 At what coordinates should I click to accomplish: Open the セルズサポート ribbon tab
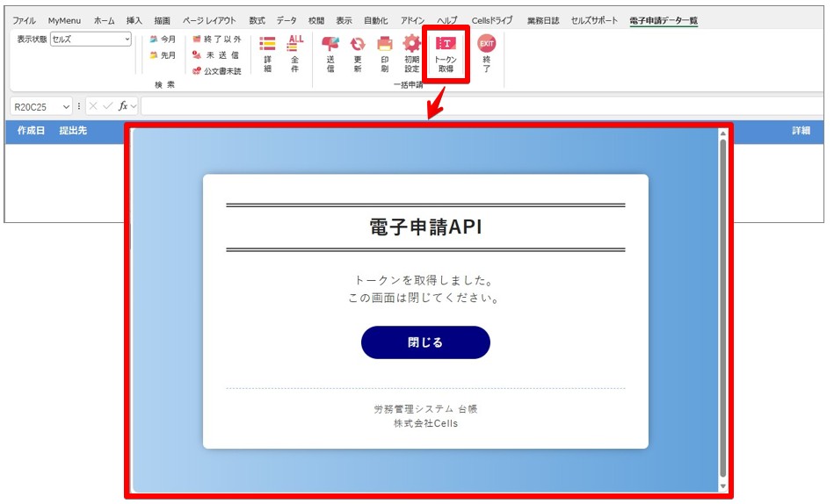[x=594, y=21]
